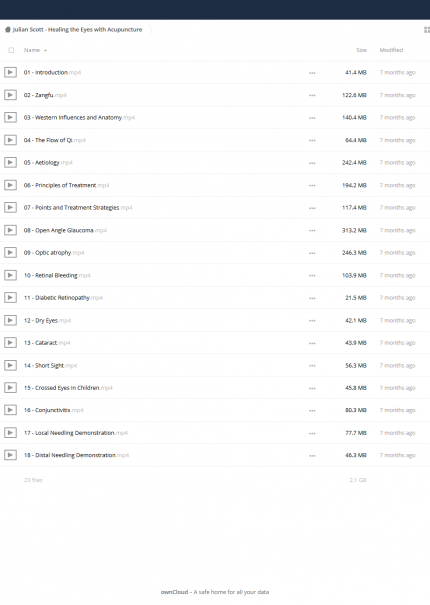Sort files by Size column header
Screen dimensions: 430x605
pyautogui.click(x=361, y=50)
